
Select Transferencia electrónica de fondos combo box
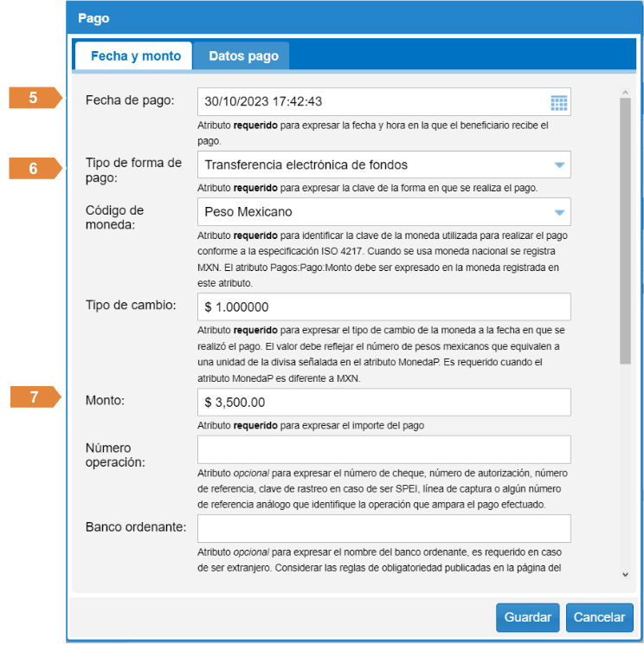click(x=372, y=164)
